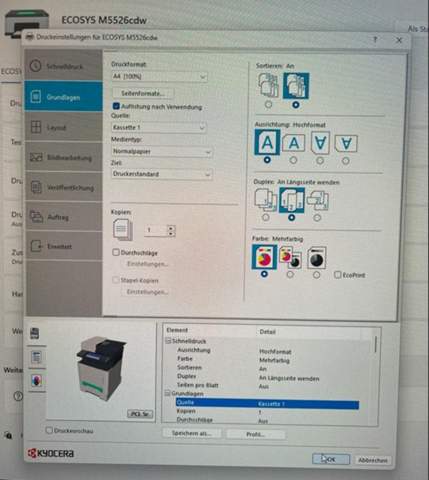Viewport: 429px width, 480px height.
Task: Open the Medientyp Normalpapier dropdown
Action: click(161, 152)
